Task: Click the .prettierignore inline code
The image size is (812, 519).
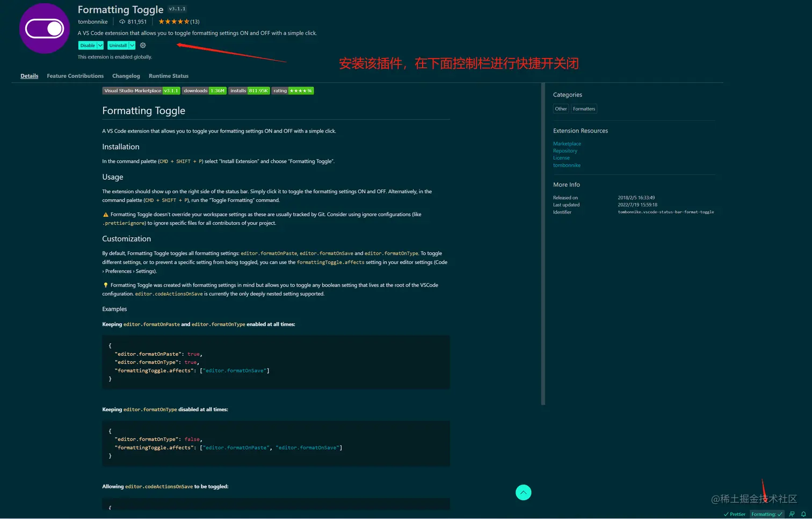Action: click(124, 223)
